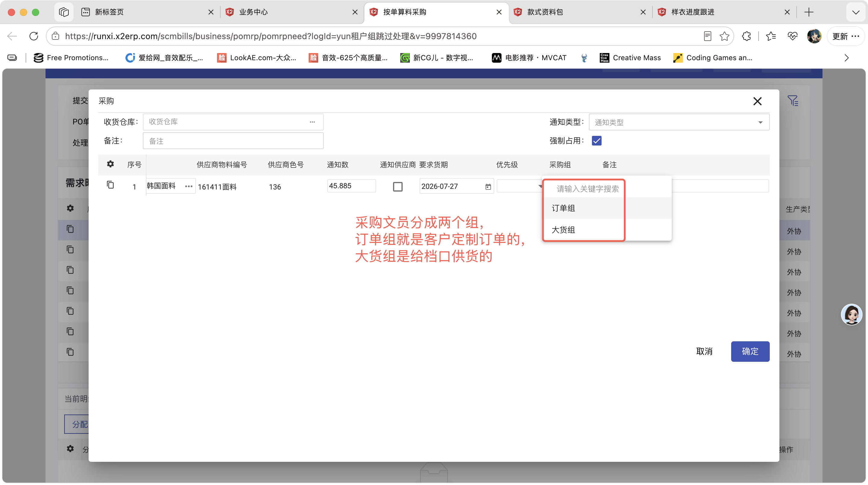
Task: Click the browser reload icon
Action: coord(34,36)
